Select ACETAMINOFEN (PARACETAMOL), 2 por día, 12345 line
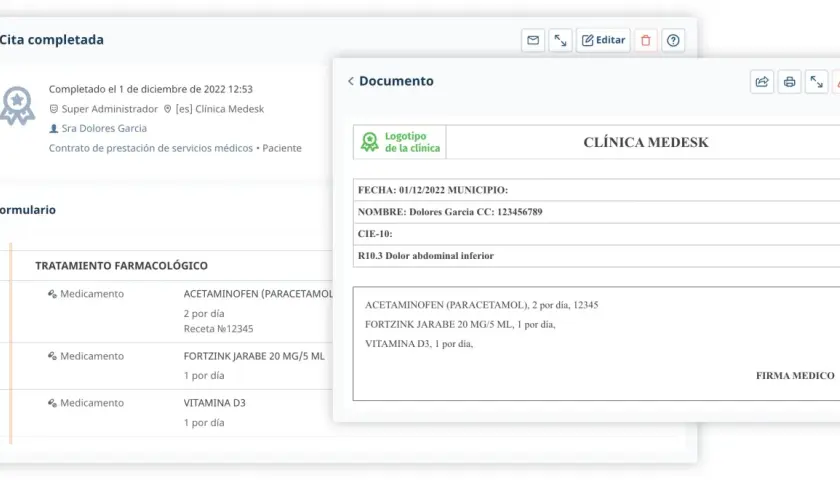The image size is (840, 480). coord(482,305)
